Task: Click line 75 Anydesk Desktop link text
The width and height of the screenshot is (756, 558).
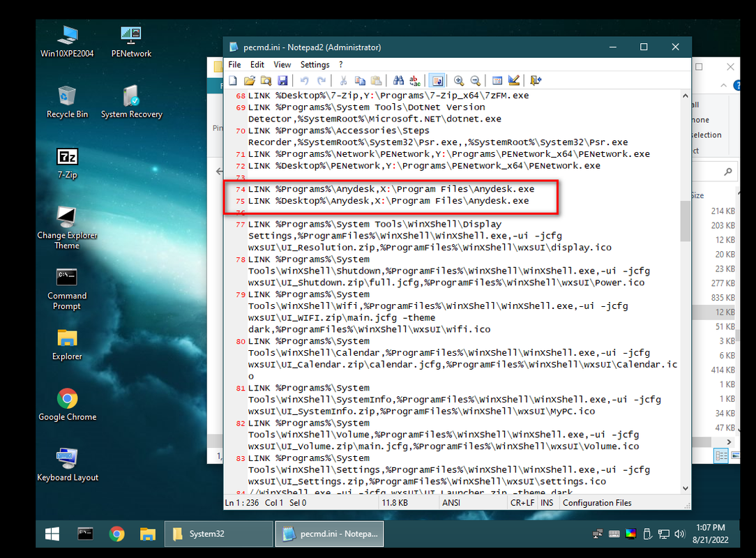Action: click(x=388, y=201)
